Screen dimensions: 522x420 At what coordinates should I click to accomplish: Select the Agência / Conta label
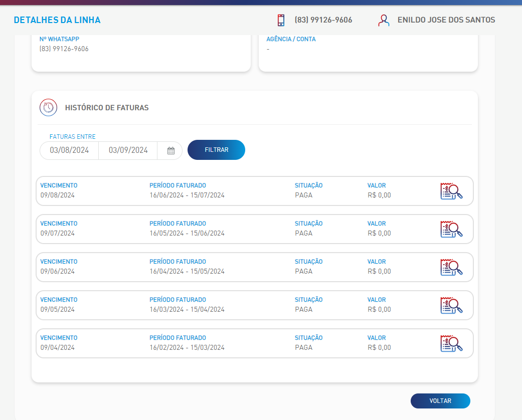tap(291, 39)
